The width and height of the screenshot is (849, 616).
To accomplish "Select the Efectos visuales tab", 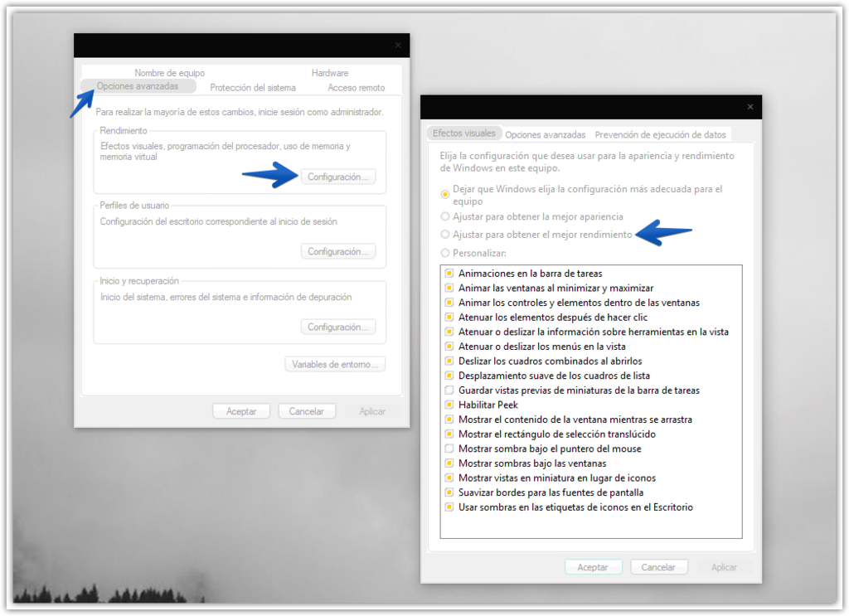I will point(464,133).
